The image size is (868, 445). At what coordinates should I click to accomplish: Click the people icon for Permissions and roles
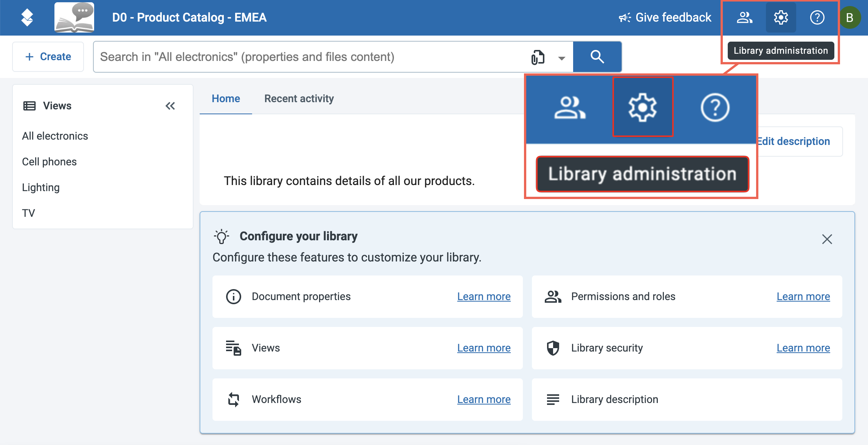(x=553, y=297)
